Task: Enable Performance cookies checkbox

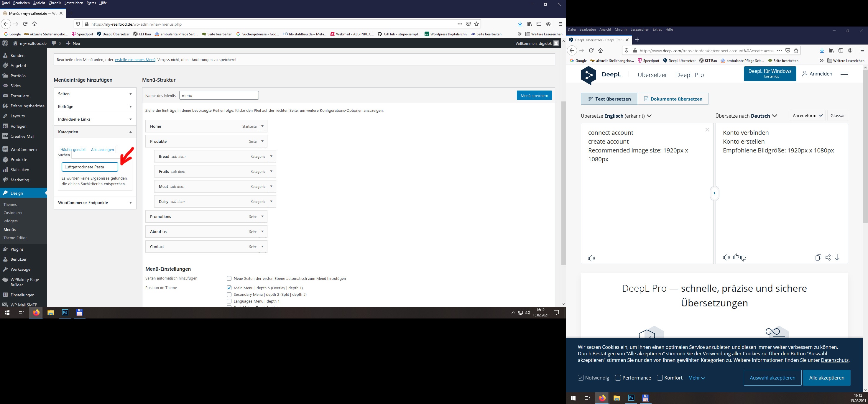Action: click(618, 378)
